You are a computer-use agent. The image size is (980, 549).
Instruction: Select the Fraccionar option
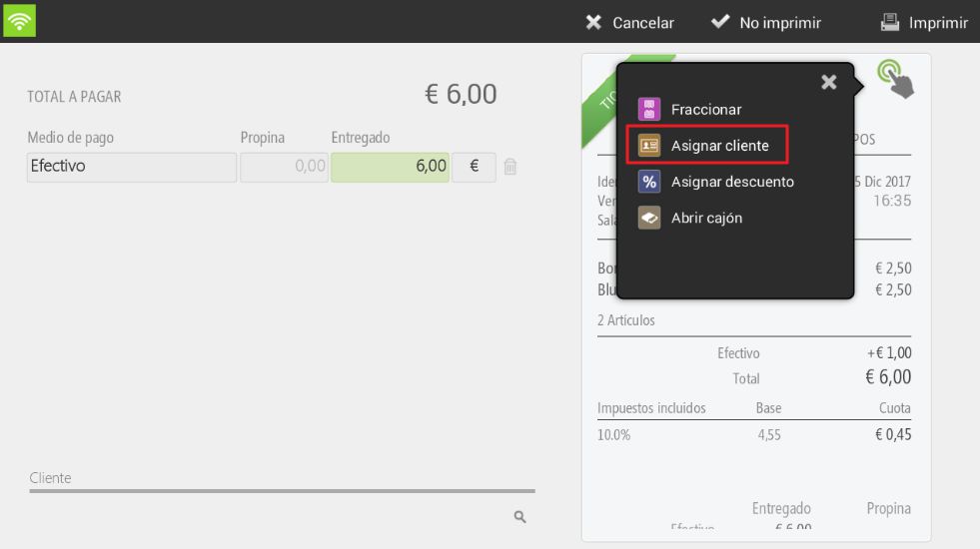point(705,109)
